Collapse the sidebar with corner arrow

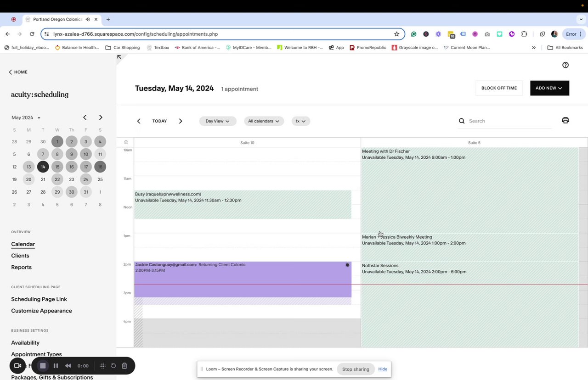coord(119,57)
